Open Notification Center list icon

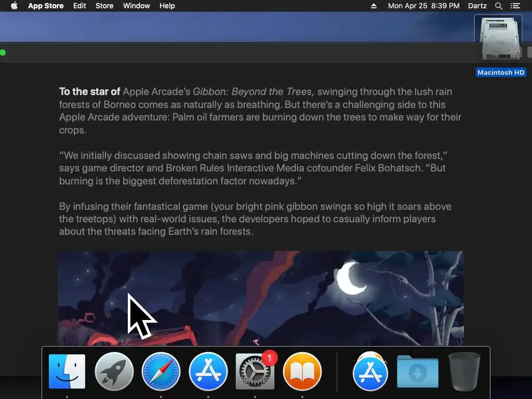pyautogui.click(x=515, y=6)
